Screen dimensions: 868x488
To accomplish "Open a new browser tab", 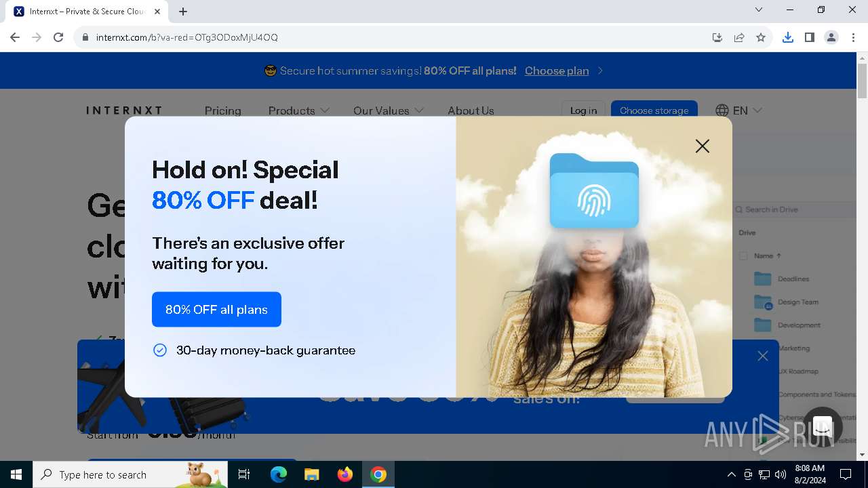I will 183,12.
